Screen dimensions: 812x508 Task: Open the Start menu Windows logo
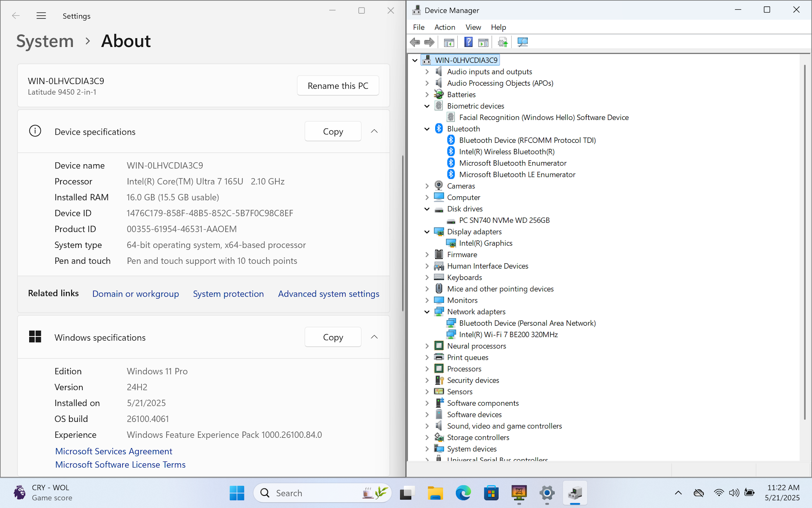[237, 493]
